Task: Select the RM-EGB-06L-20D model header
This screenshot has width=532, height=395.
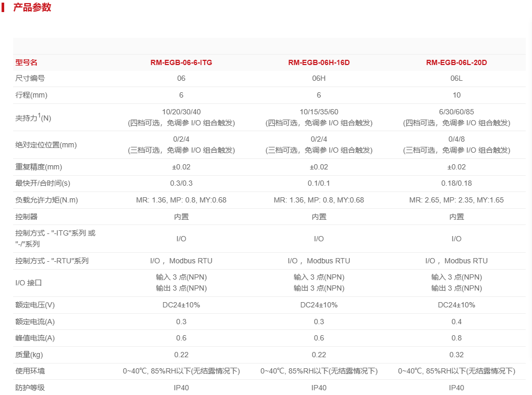Action: pyautogui.click(x=456, y=62)
